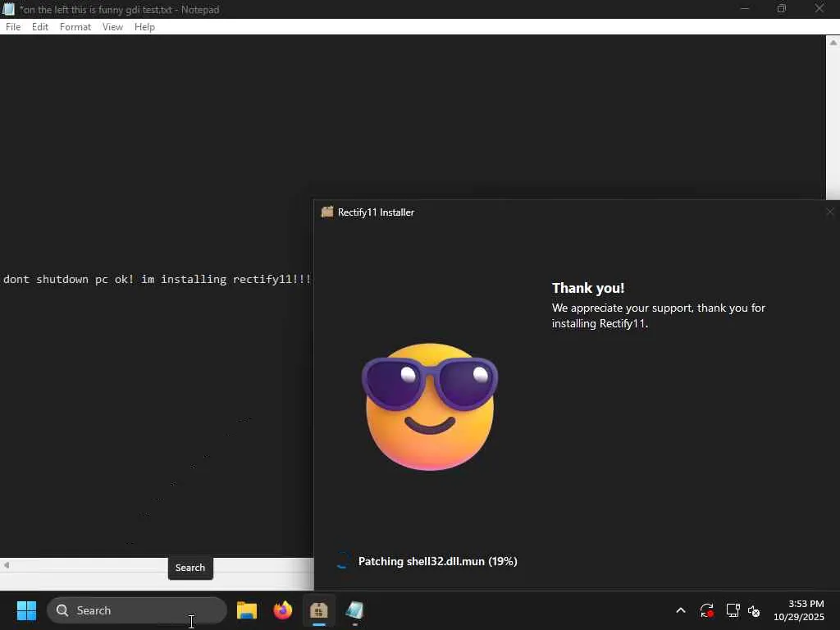This screenshot has height=630, width=840.
Task: Open the Edit menu in Notepad
Action: click(x=40, y=27)
